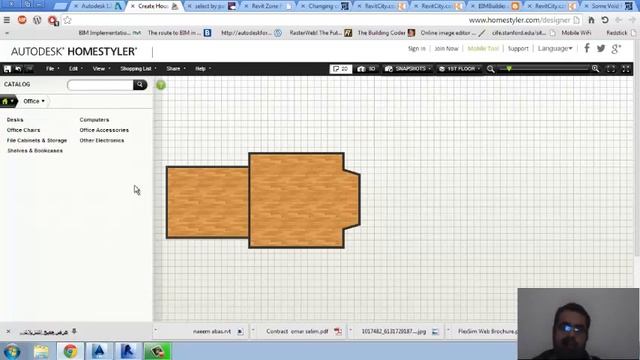This screenshot has width=640, height=360.
Task: Switch to the Revit Zone browser tab
Action: coord(267,6)
